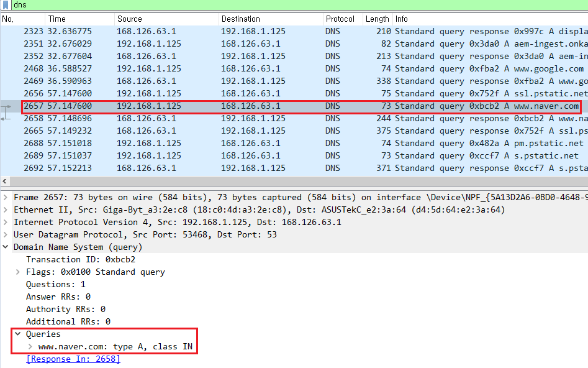Select the Additional RRs: 0 field
The height and width of the screenshot is (368, 588).
[68, 321]
